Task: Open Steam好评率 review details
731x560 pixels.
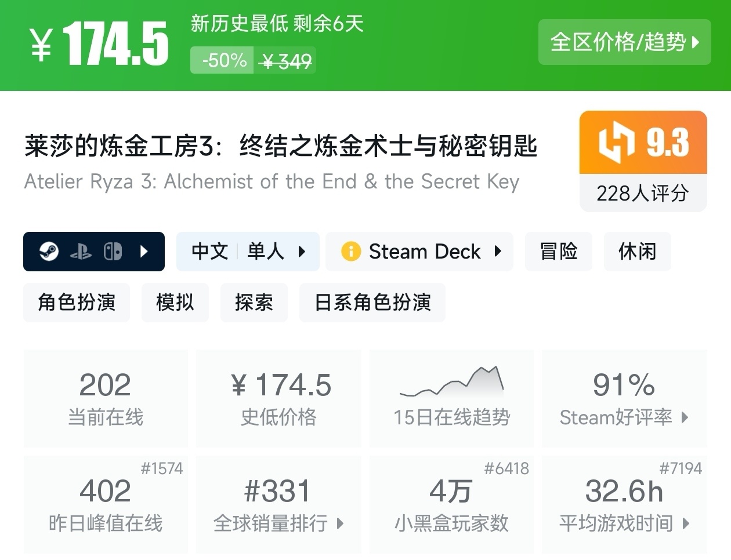Action: coord(624,398)
